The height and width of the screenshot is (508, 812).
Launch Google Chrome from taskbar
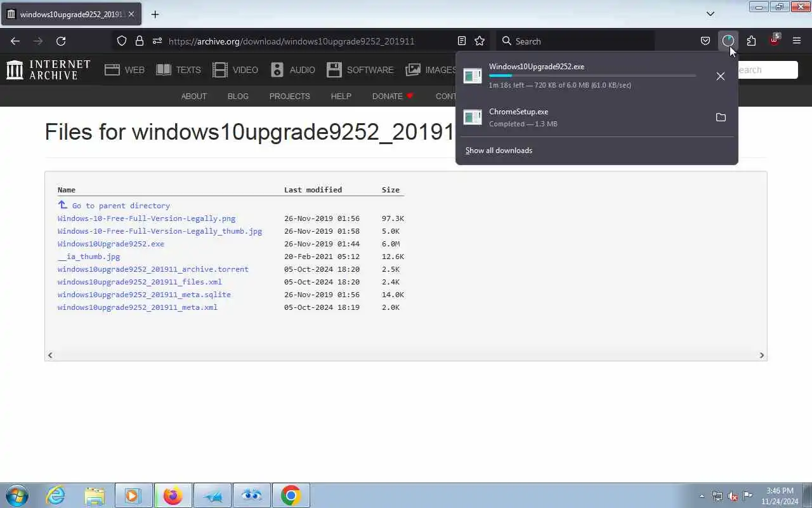click(291, 495)
